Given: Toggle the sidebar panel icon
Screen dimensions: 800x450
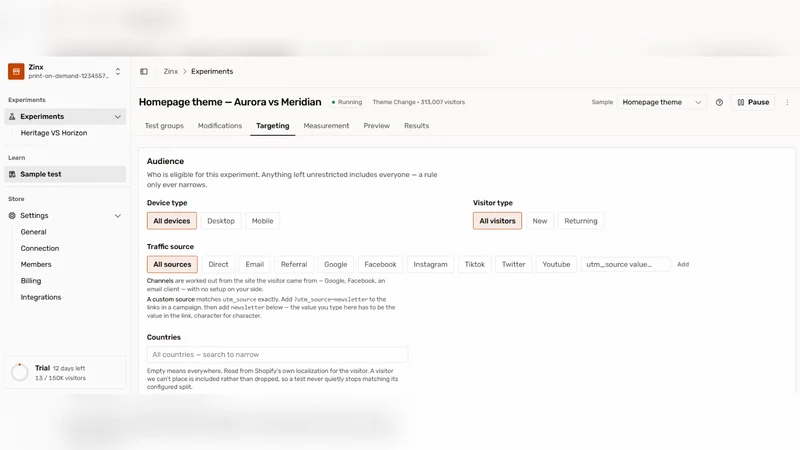Looking at the screenshot, I should click(144, 71).
